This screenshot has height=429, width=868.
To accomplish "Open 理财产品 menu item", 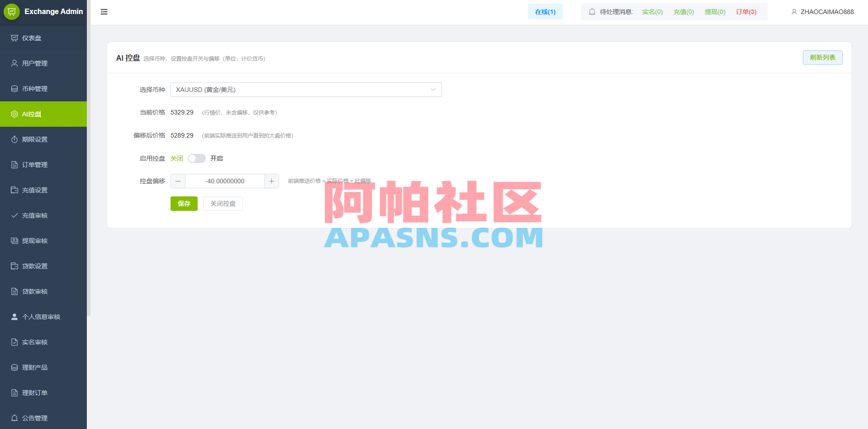I will tap(43, 367).
